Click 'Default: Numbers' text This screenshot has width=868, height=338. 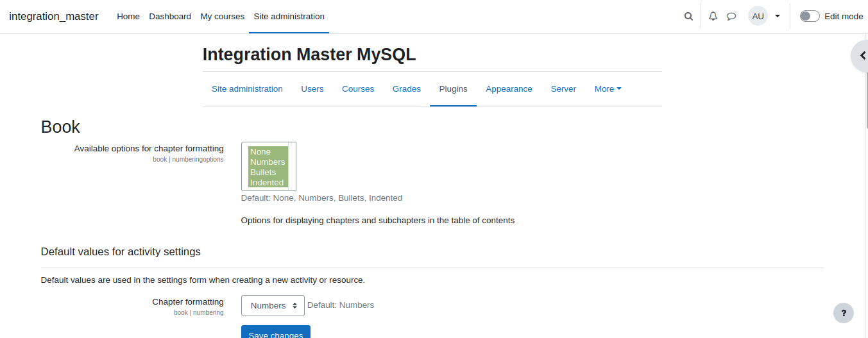(x=341, y=305)
